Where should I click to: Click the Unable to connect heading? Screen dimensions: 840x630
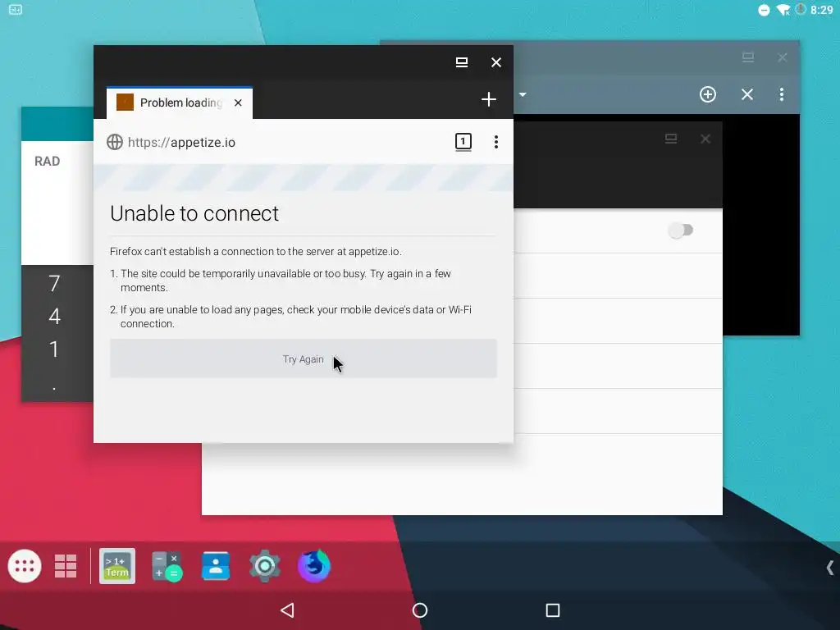coord(194,213)
